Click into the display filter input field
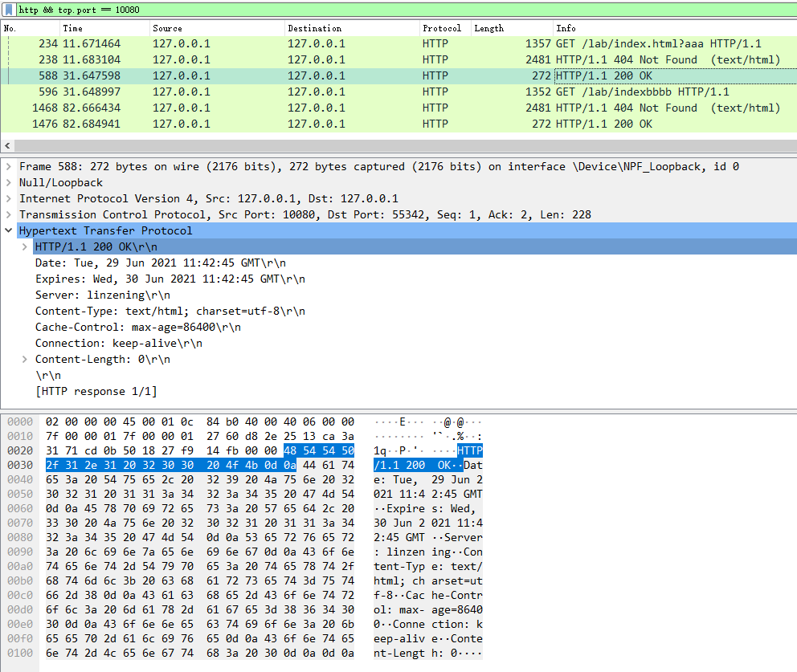797x672 pixels. pos(402,9)
